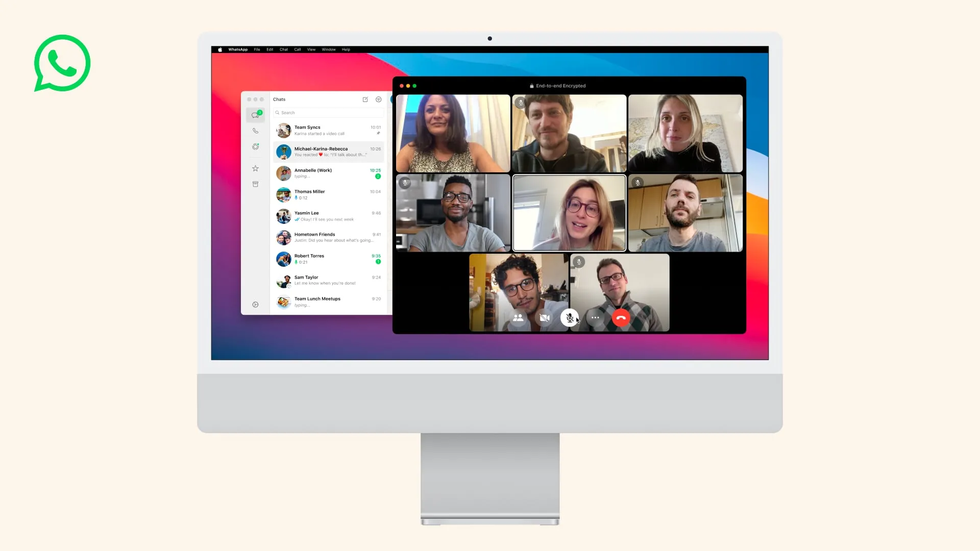This screenshot has width=980, height=551.
Task: Click the compose new chat icon
Action: pos(365,99)
